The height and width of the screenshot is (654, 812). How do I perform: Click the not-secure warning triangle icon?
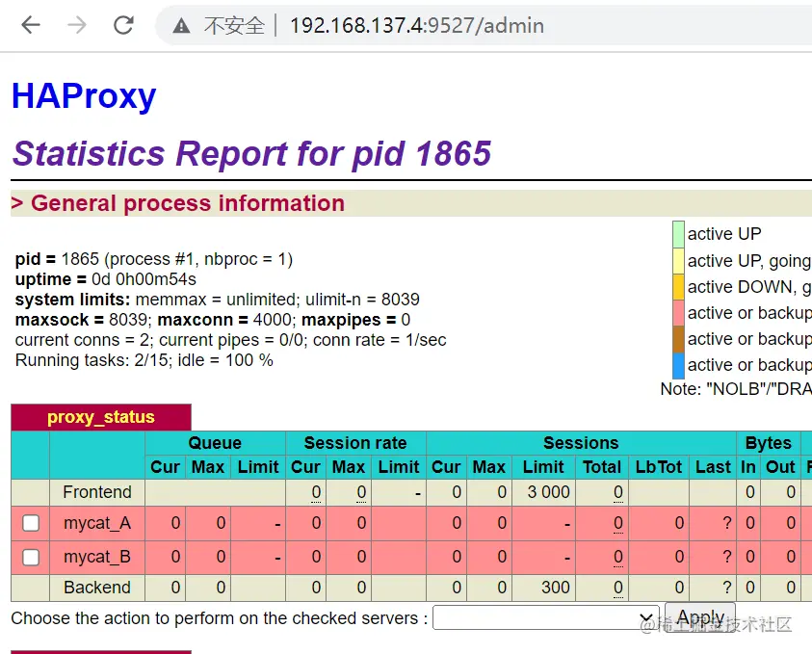point(181,25)
